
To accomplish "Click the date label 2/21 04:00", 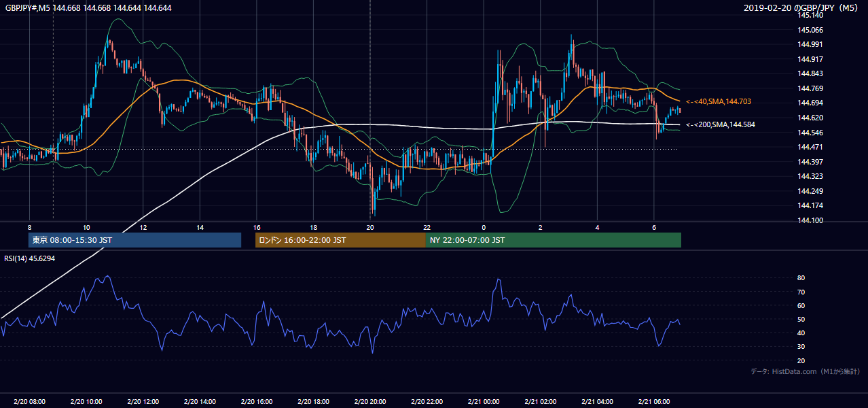I will click(x=597, y=402).
